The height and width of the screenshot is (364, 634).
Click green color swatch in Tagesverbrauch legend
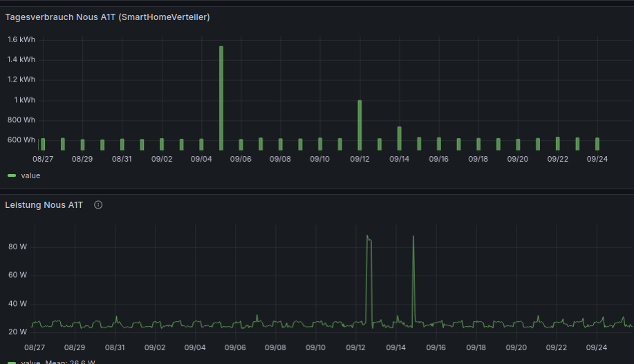point(12,175)
